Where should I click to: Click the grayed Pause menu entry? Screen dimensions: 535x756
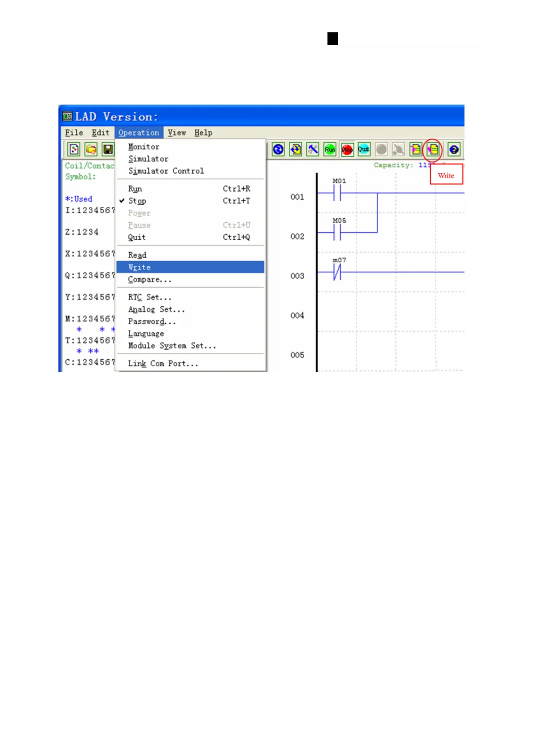(190, 225)
